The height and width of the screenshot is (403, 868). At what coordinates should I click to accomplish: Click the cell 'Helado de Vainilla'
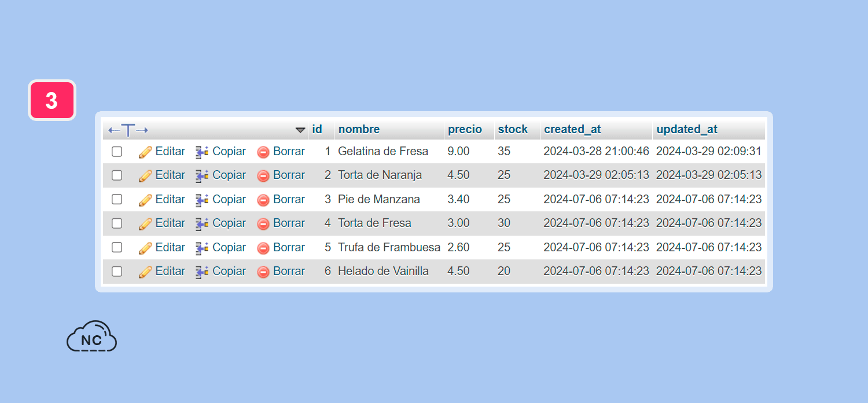click(383, 271)
